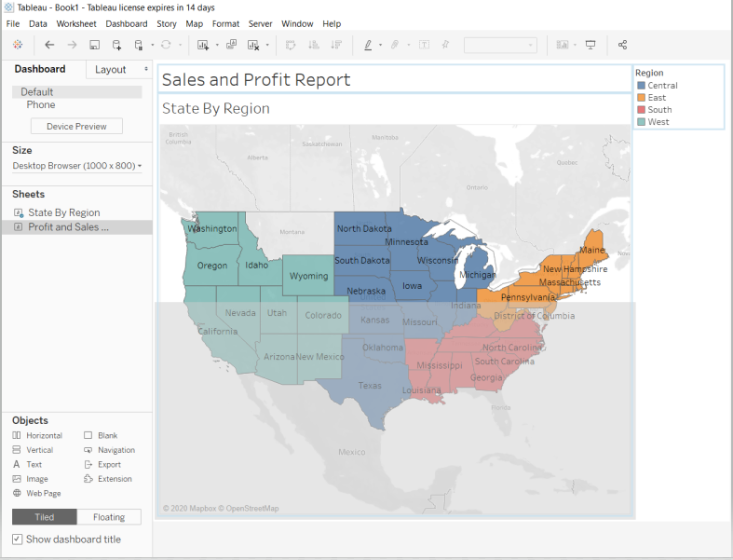
Task: Click the Presentation Mode monitor icon
Action: pos(590,45)
